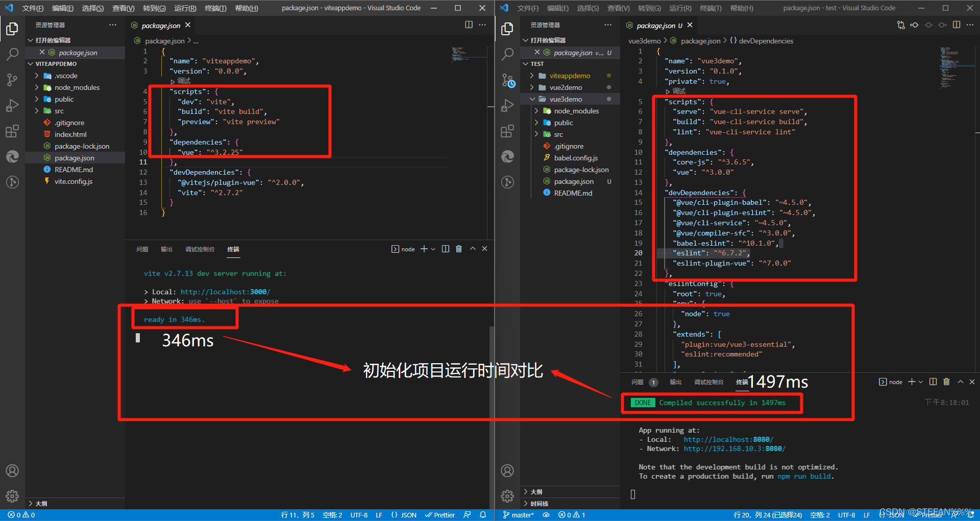Open File menu in left window
The width and height of the screenshot is (980, 521).
(33, 8)
